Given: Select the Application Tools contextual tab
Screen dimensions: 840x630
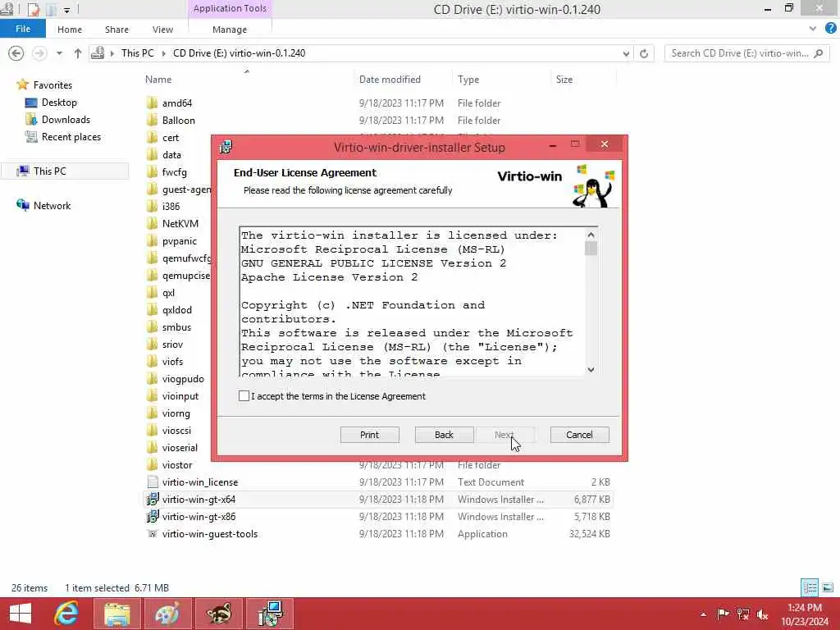Looking at the screenshot, I should coord(230,8).
